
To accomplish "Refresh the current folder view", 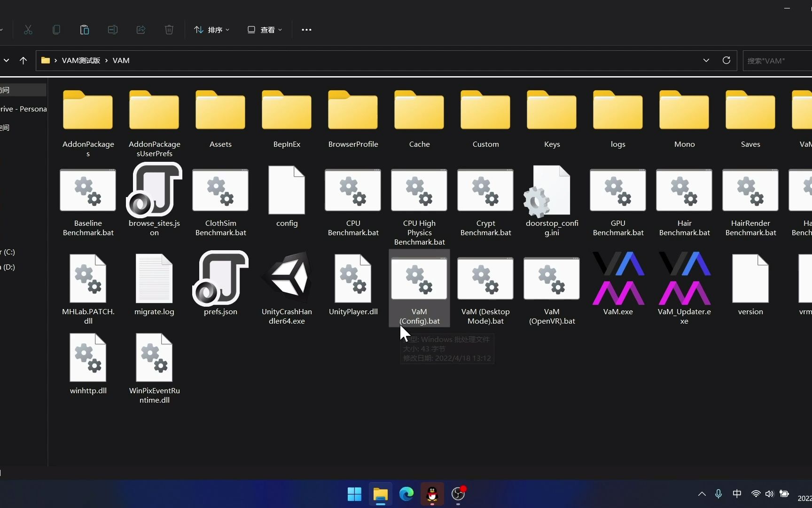I will tap(726, 60).
